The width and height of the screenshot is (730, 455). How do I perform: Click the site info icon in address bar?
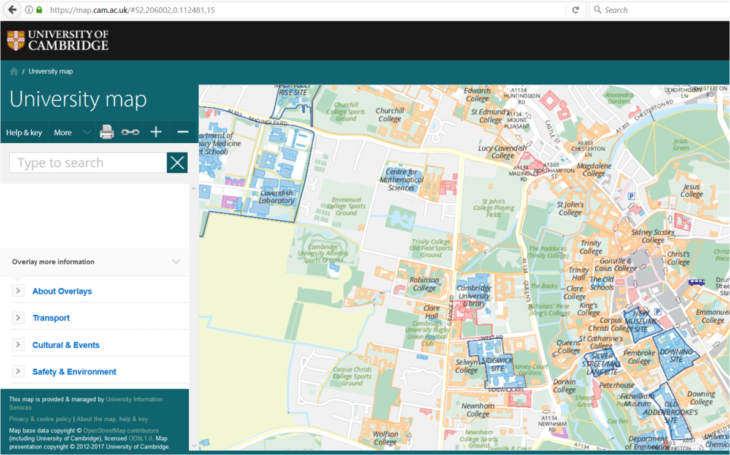coord(29,10)
